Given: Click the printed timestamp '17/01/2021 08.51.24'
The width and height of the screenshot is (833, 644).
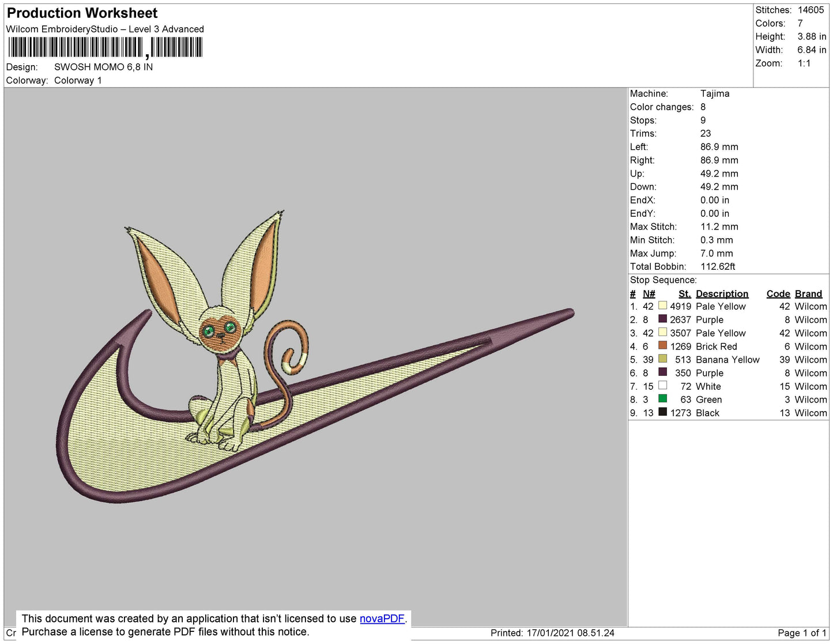Looking at the screenshot, I should click(570, 632).
